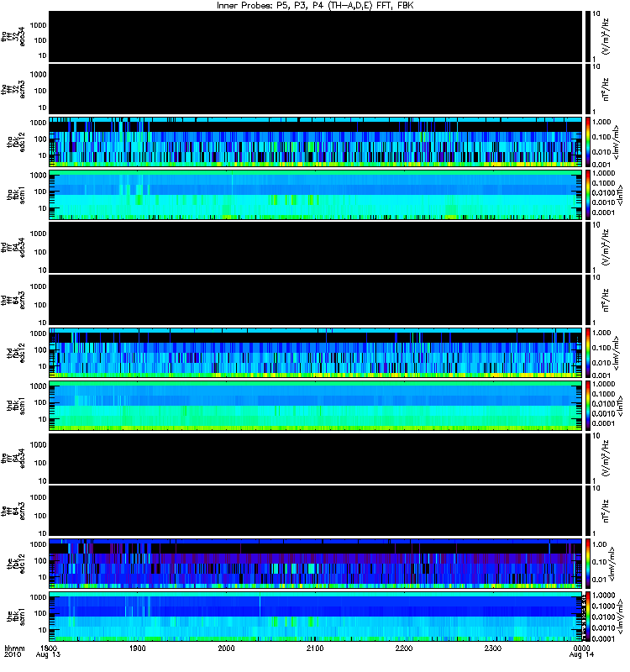Screen dimensions: 630x672
Task: Select the 'the fbk scm1' panel axis label
Action: [x=16, y=617]
